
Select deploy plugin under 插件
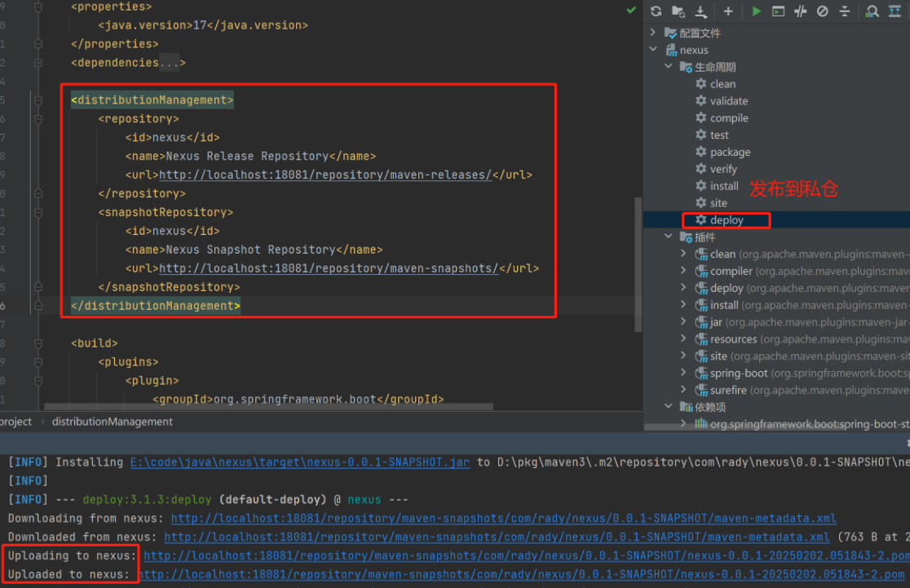tap(802, 288)
